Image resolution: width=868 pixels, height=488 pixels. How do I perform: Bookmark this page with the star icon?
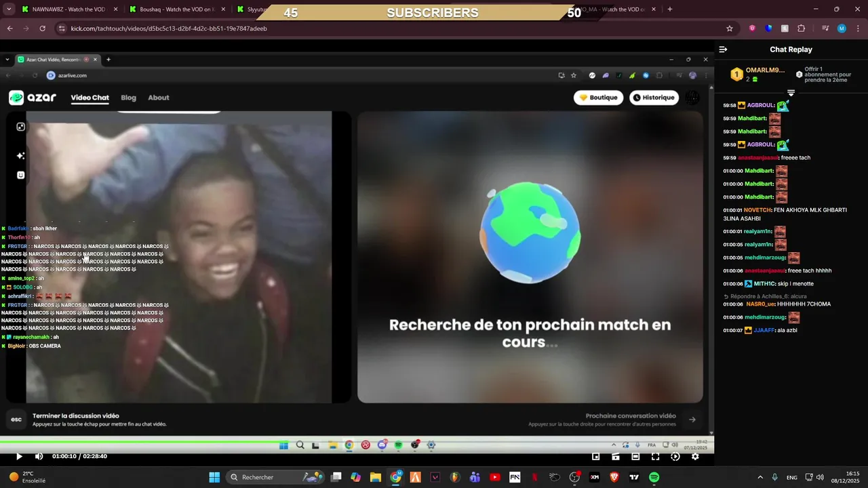730,28
